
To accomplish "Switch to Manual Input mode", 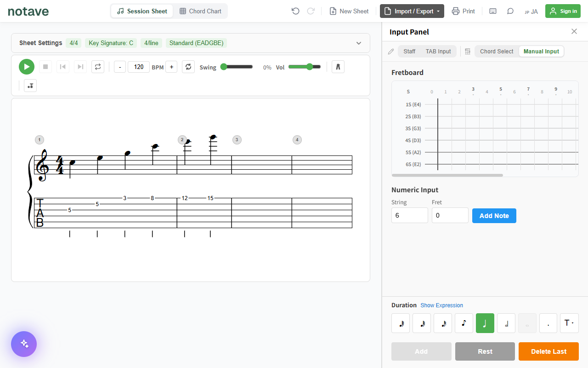I will point(541,52).
